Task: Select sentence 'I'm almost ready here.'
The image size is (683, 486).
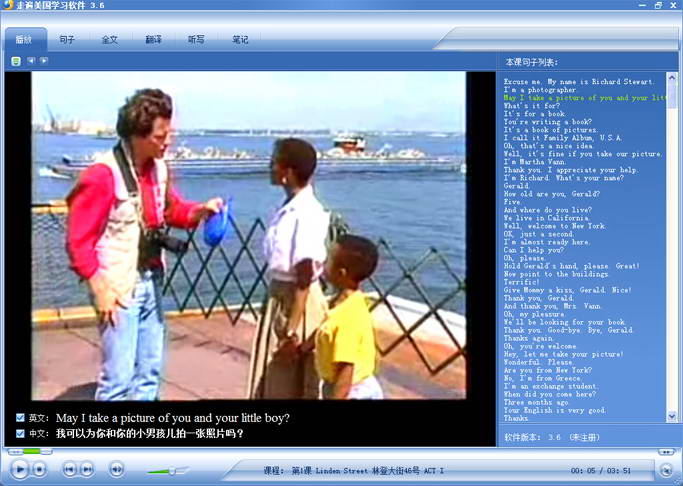Action: 547,242
